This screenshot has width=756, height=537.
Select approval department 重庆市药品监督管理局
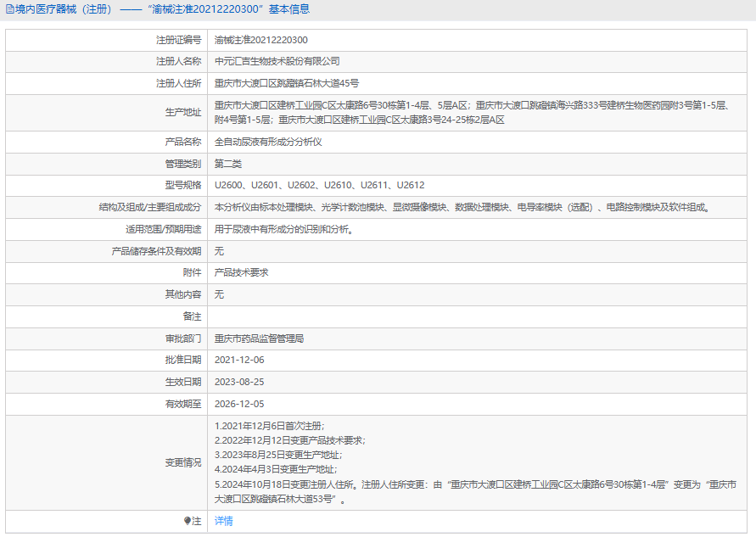click(x=260, y=338)
